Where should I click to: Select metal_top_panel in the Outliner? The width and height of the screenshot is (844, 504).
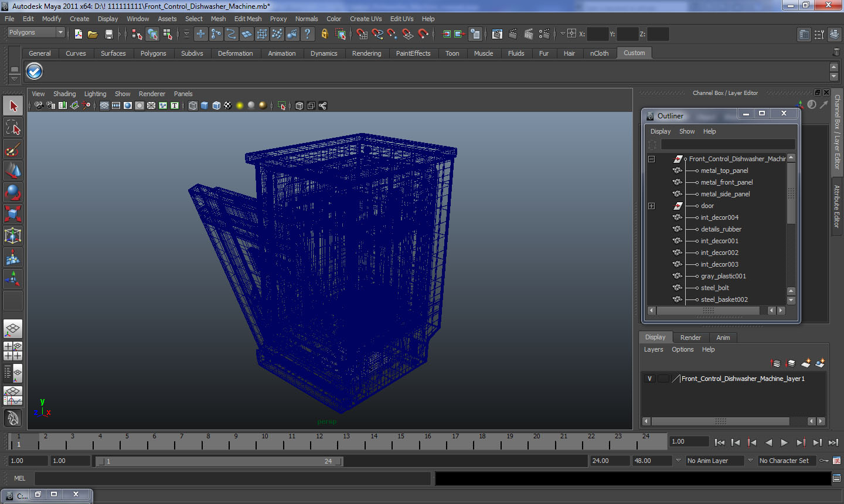724,171
